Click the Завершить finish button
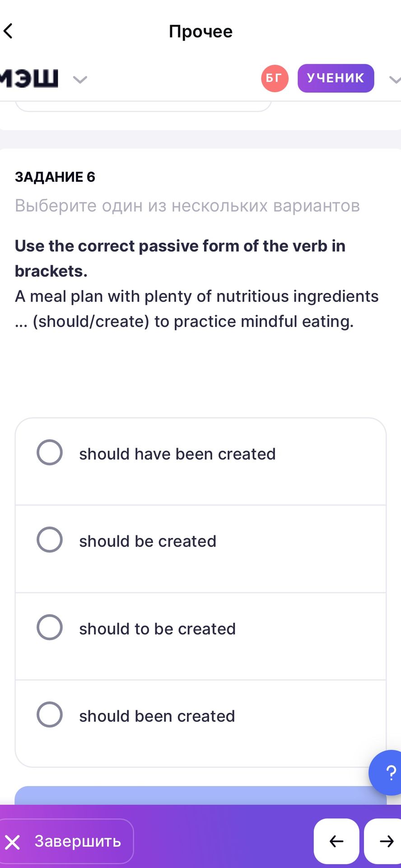 pos(66,841)
